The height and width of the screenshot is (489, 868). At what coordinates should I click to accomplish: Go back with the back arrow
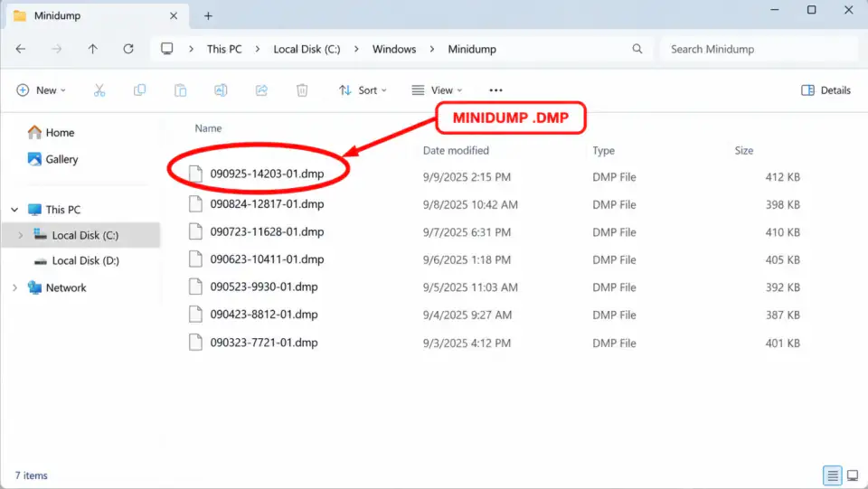coord(21,49)
